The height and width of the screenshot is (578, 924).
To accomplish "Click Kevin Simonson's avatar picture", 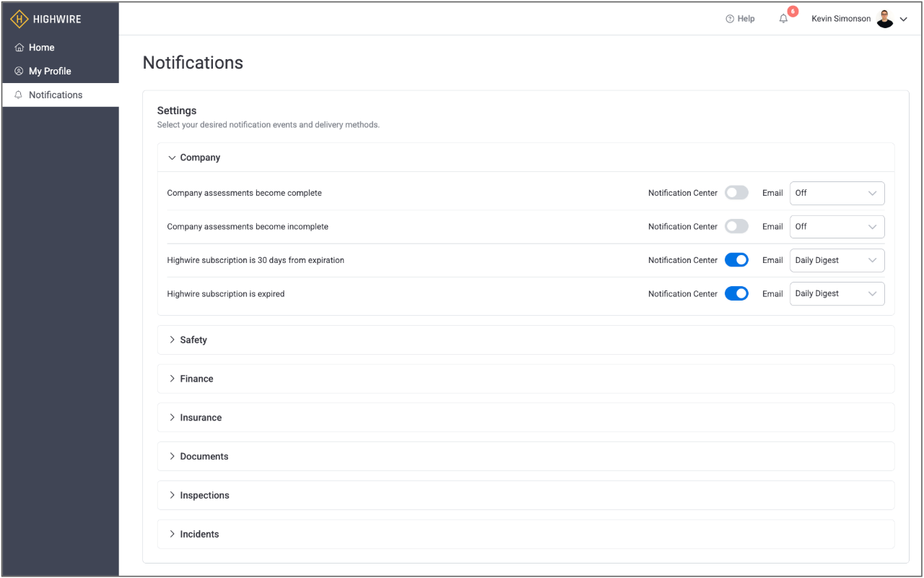I will [x=884, y=20].
